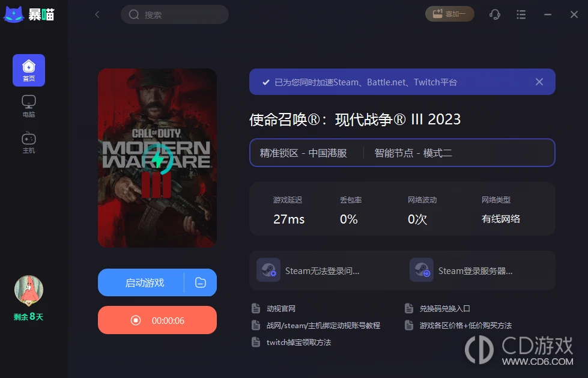Open the 电脑 PC games tab
The width and height of the screenshot is (588, 378).
click(x=29, y=106)
